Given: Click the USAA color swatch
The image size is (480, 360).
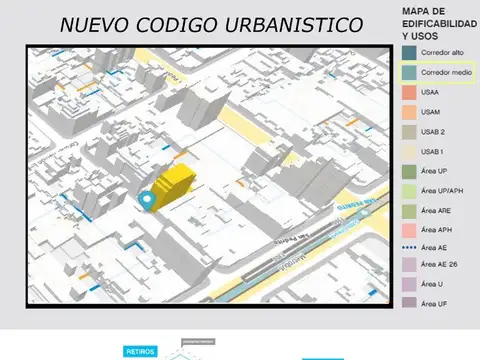Looking at the screenshot, I should 409,92.
